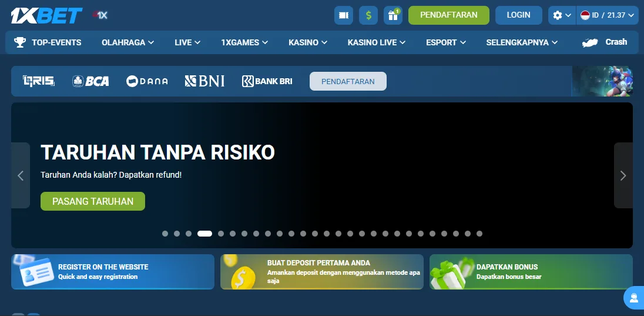Screen dimensions: 644x316
Task: Select the BCA bank logo
Action: tap(90, 81)
